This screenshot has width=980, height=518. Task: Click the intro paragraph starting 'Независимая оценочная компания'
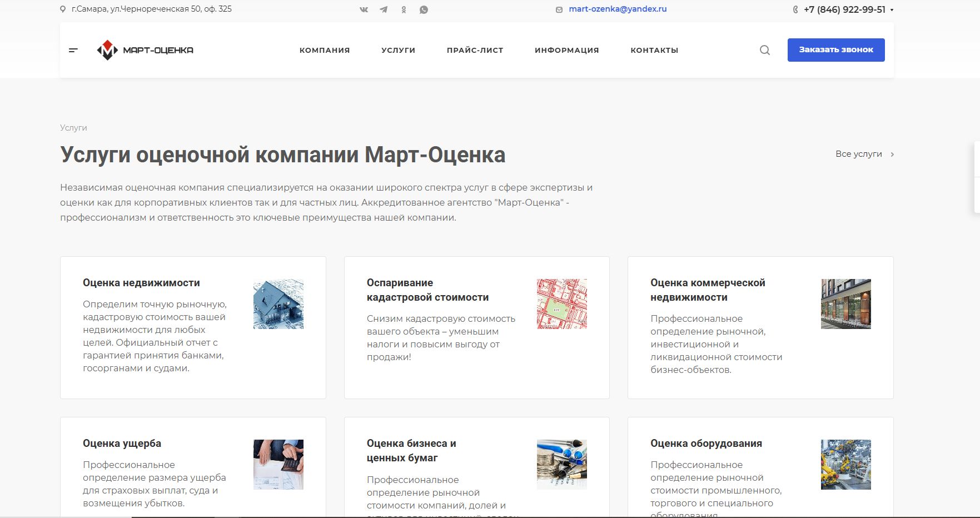(x=326, y=203)
